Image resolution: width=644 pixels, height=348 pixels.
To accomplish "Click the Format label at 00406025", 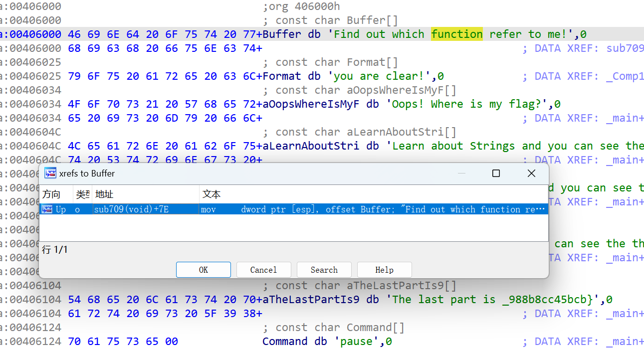I will click(x=281, y=76).
